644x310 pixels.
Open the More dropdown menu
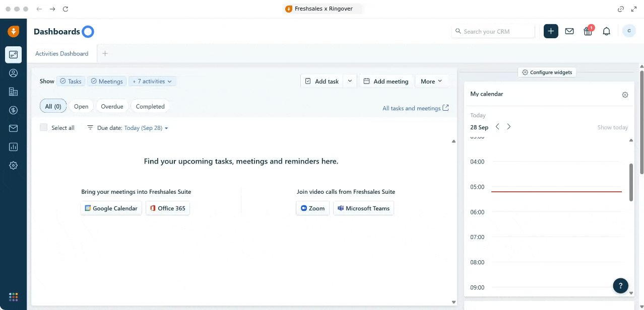pos(431,81)
